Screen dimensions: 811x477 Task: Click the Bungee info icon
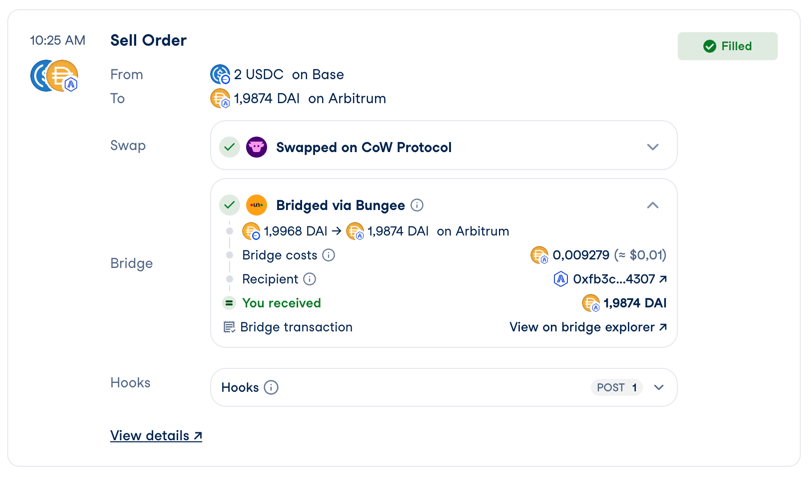(x=417, y=205)
